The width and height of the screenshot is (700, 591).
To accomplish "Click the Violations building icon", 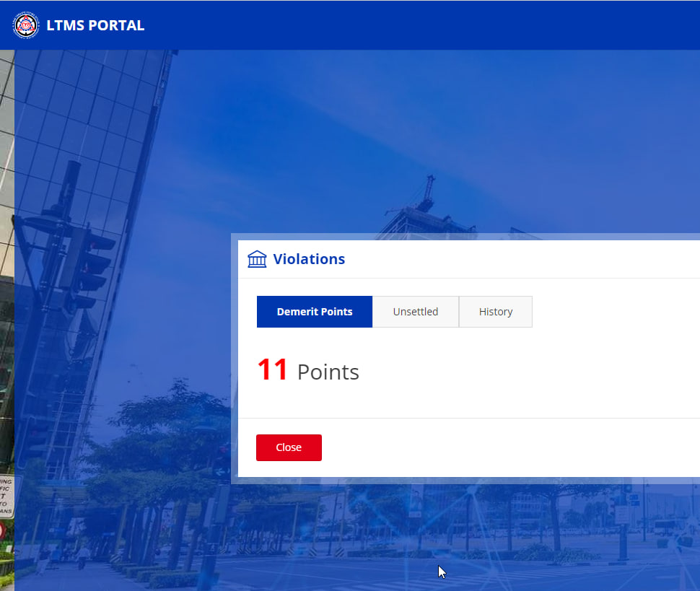I will click(257, 259).
